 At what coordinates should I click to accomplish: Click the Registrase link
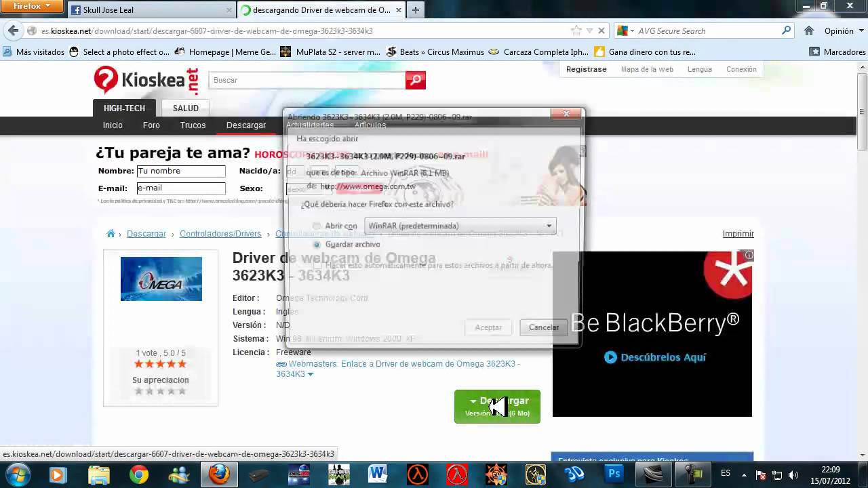point(586,69)
